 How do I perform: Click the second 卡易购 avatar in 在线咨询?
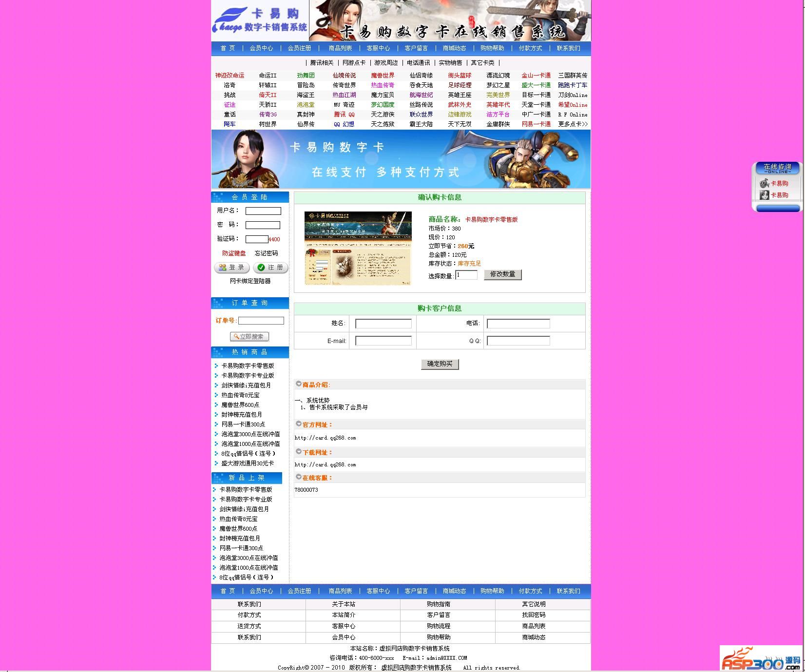click(764, 195)
